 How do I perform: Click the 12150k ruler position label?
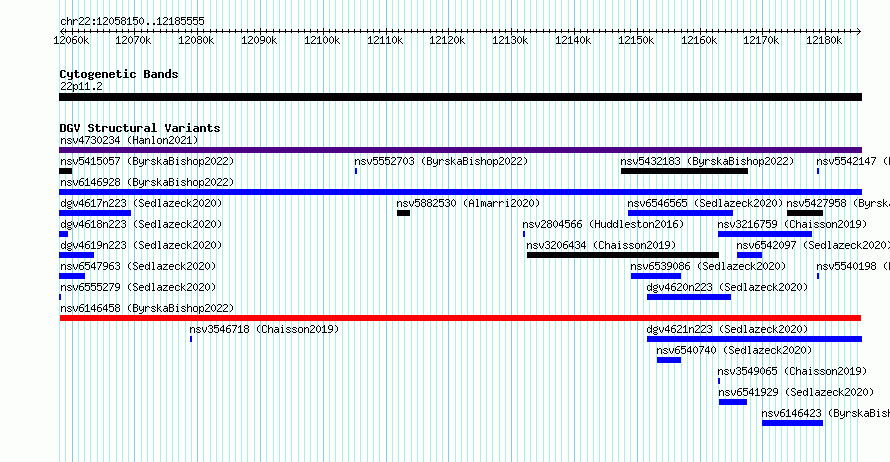(636, 40)
